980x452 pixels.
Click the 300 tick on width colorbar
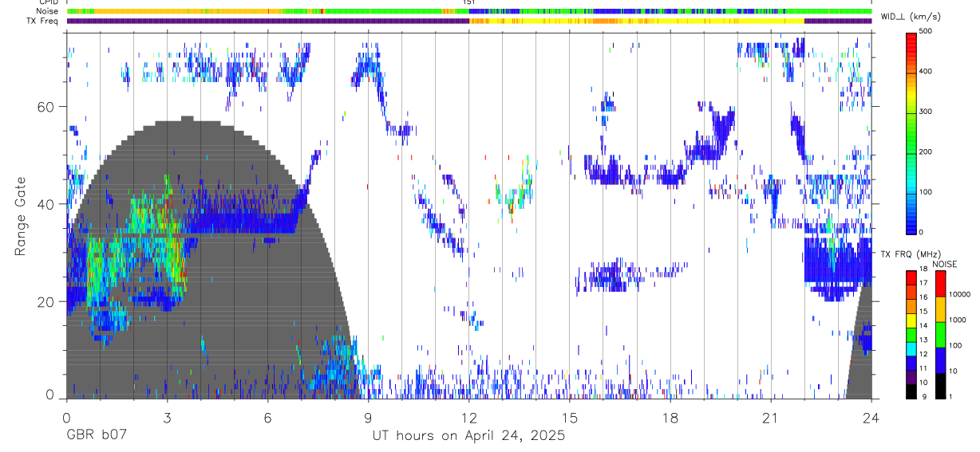(927, 112)
